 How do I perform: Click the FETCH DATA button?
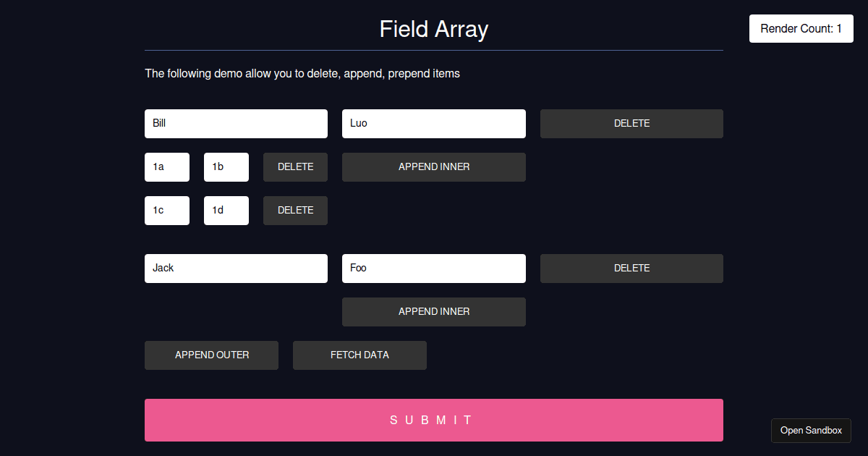click(x=359, y=355)
